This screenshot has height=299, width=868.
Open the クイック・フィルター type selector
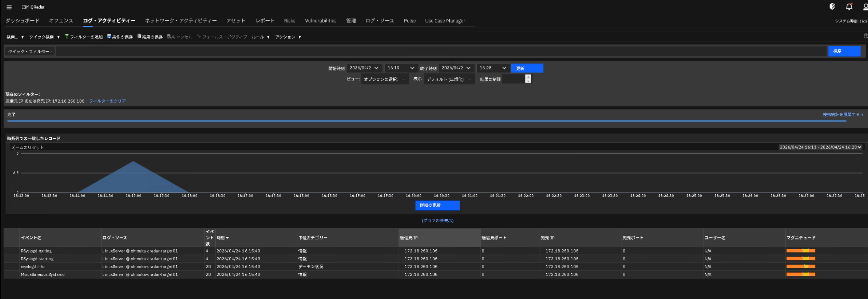30,51
